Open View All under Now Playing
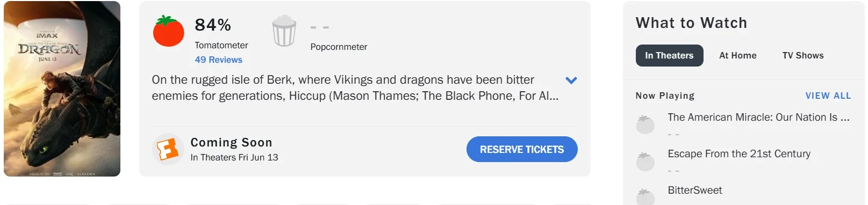The width and height of the screenshot is (868, 205). coord(828,96)
